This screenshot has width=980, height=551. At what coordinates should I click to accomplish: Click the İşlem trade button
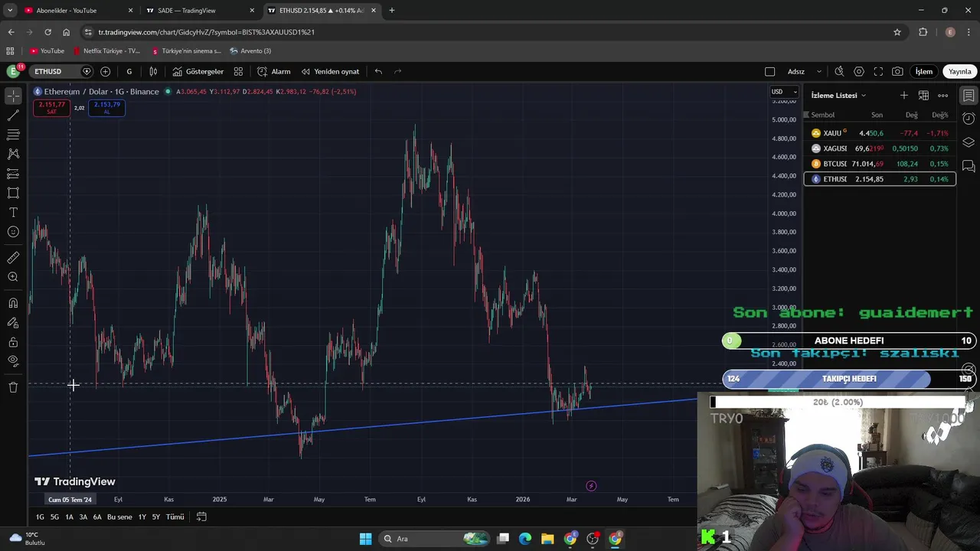(924, 71)
